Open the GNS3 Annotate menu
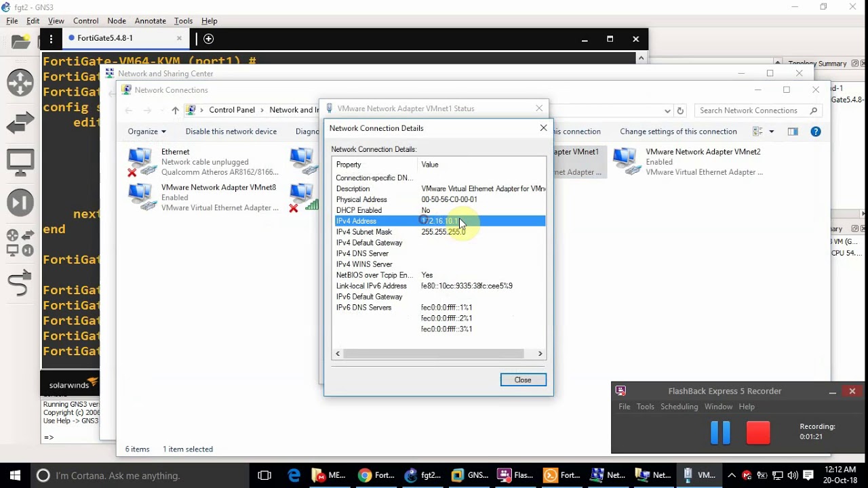This screenshot has height=488, width=868. [x=151, y=21]
